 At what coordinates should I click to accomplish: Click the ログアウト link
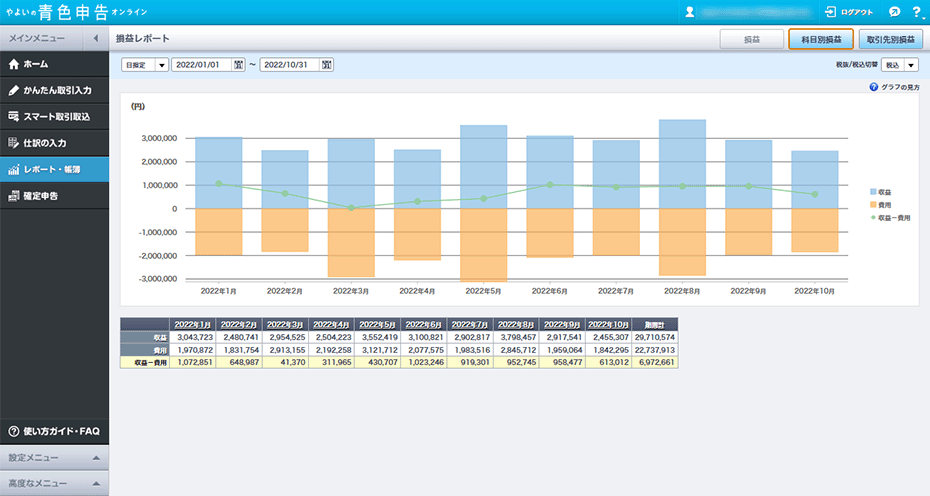pyautogui.click(x=857, y=12)
